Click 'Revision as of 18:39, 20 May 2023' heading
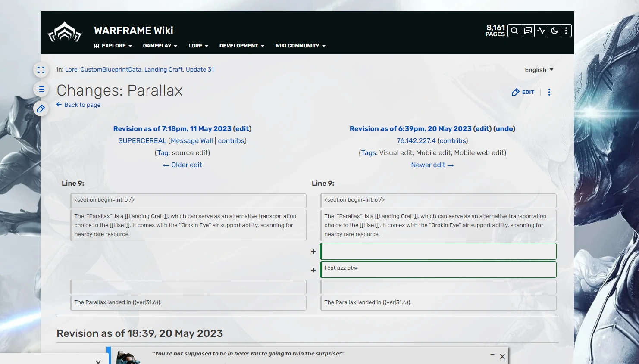 click(140, 333)
